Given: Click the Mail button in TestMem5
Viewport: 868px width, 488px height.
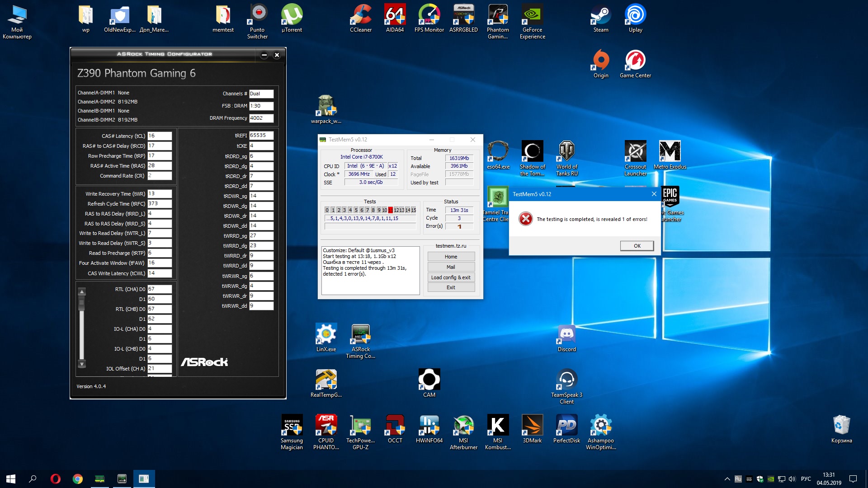Looking at the screenshot, I should [x=451, y=267].
